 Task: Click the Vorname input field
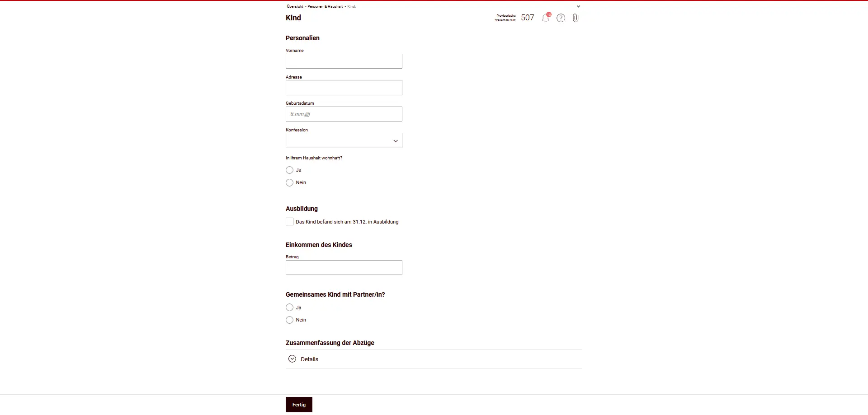coord(344,61)
